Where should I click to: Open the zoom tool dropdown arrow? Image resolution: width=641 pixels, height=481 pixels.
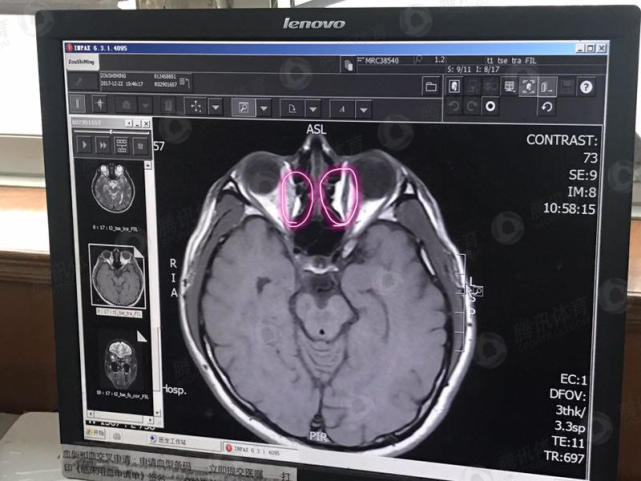coord(264,109)
